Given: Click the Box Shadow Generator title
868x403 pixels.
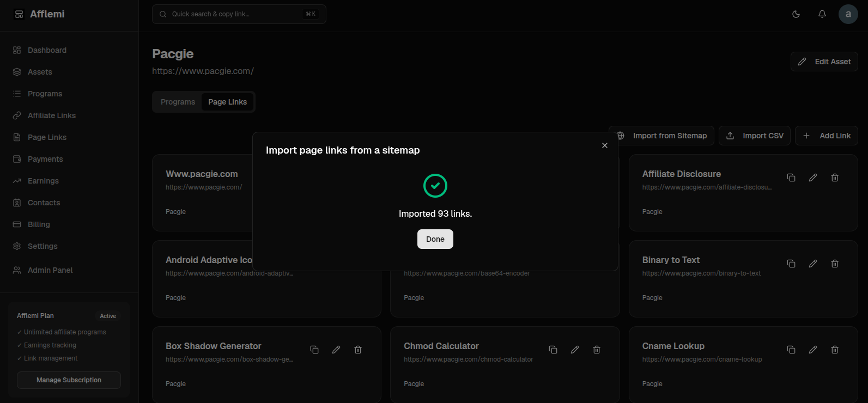Looking at the screenshot, I should click(214, 346).
